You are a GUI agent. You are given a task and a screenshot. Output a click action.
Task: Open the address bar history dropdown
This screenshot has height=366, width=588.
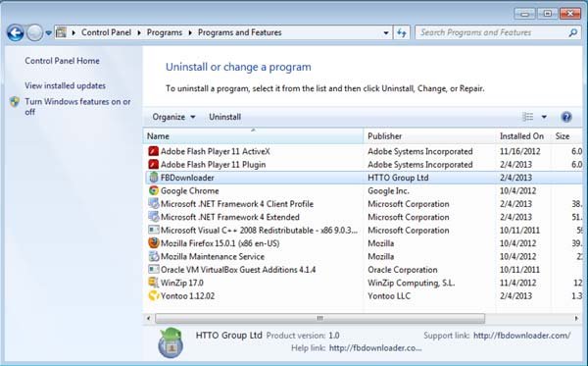click(x=386, y=33)
